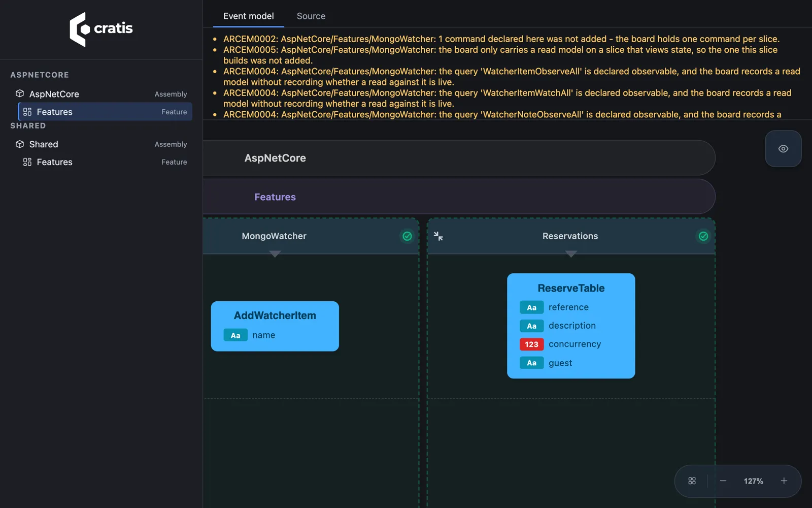Expand the MongoWatcher slice triangle
The image size is (812, 508).
[275, 254]
